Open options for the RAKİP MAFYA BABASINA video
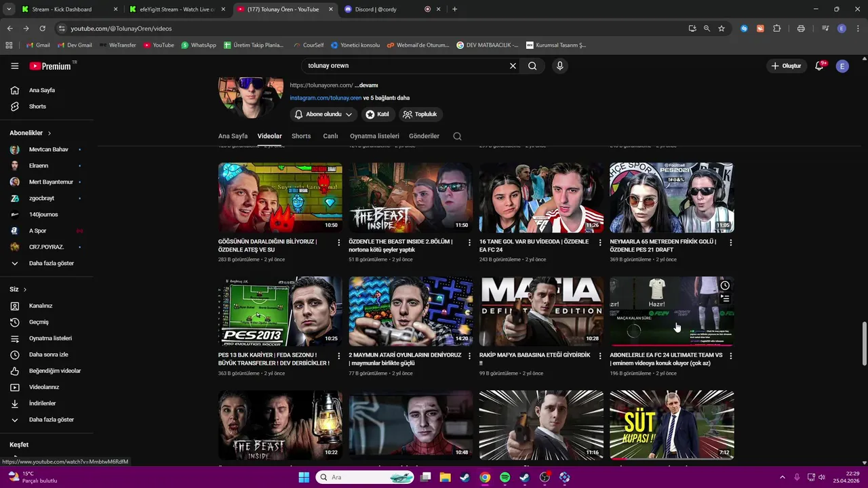868x488 pixels. (x=600, y=356)
